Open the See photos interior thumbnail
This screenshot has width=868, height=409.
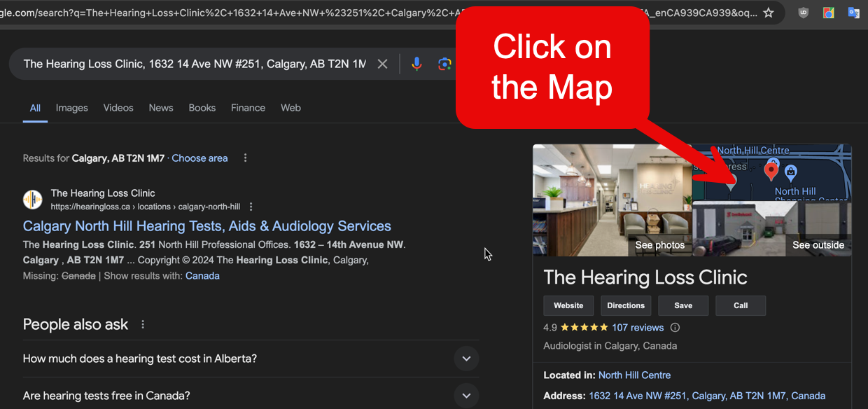coord(612,200)
